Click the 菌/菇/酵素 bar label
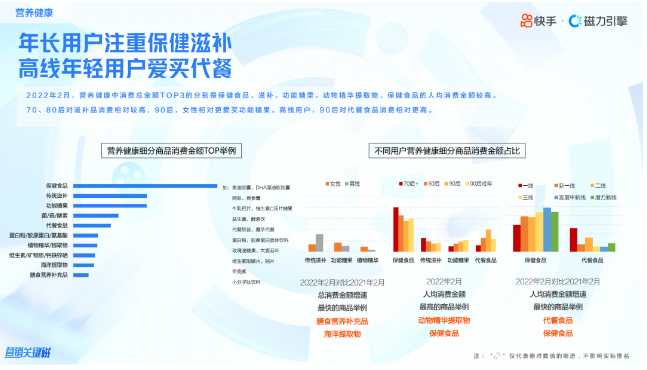The image size is (647, 370). point(55,215)
